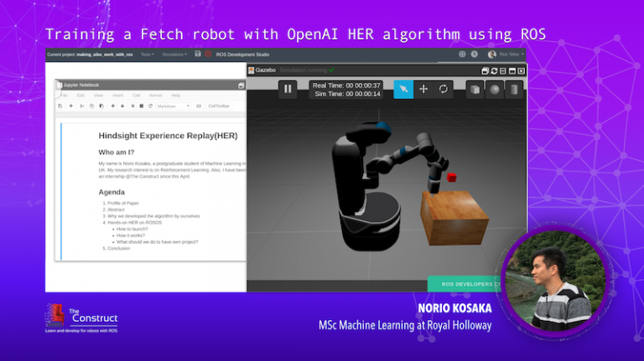Screen dimensions: 644x361
Task: Click the globe icon in the top bar
Action: 462,54
